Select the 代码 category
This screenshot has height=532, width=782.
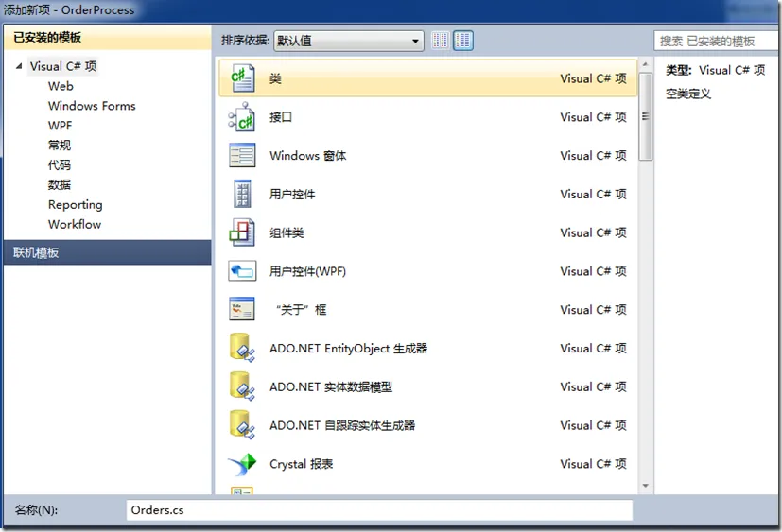(60, 165)
